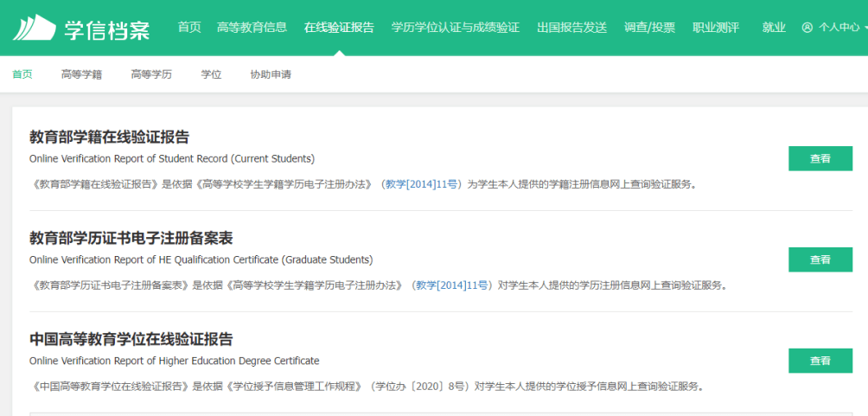Image resolution: width=868 pixels, height=416 pixels.
Task: Go to 高等教育信息 menu
Action: (x=252, y=28)
